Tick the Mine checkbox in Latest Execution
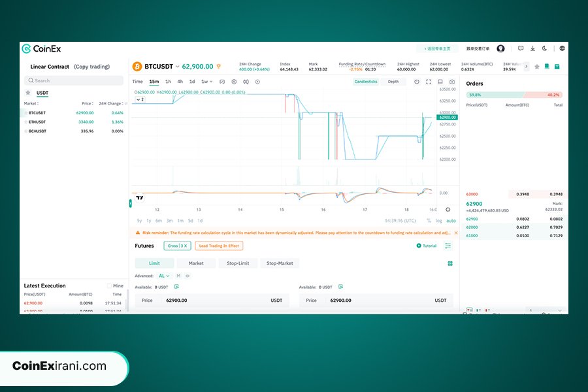Viewport: 588px width, 392px height. pos(109,286)
